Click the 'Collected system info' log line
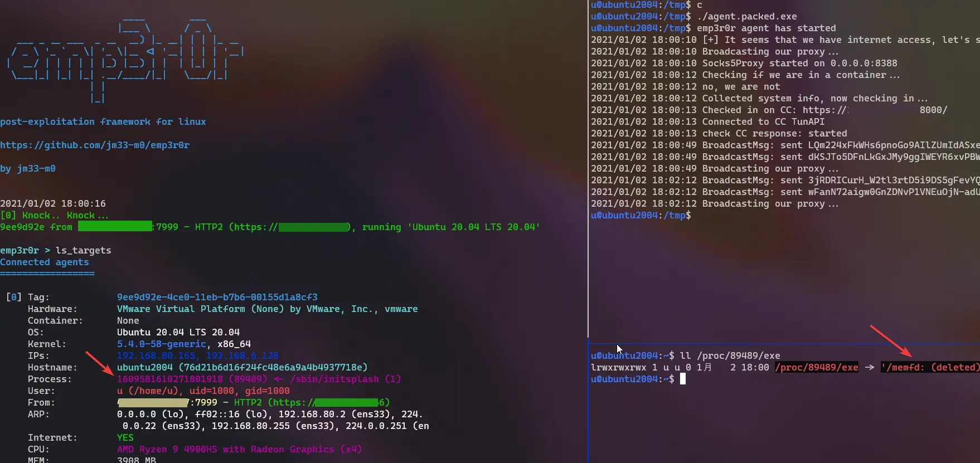This screenshot has height=463, width=980. click(759, 98)
